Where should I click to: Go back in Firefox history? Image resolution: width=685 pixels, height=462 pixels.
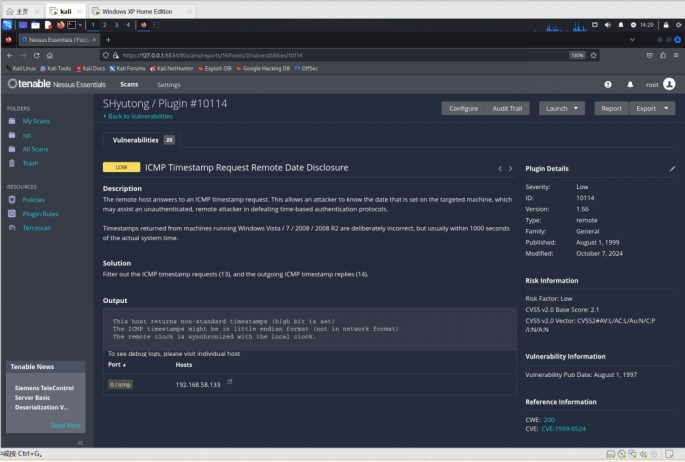(x=10, y=55)
